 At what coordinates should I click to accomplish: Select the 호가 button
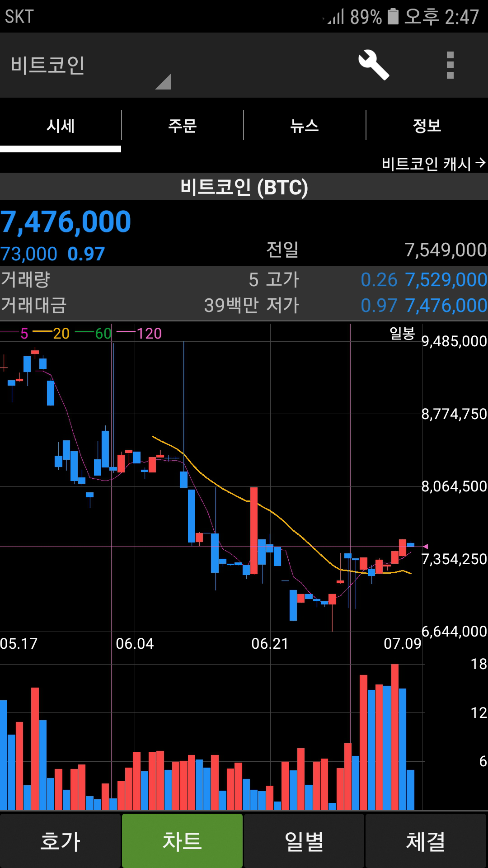(61, 841)
